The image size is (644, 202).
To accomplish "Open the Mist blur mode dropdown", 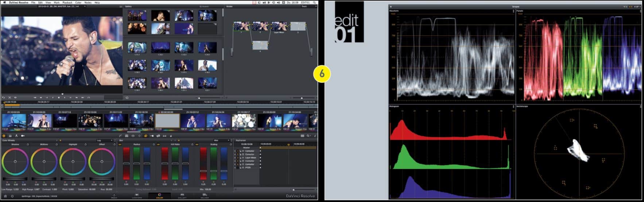I will 222,140.
